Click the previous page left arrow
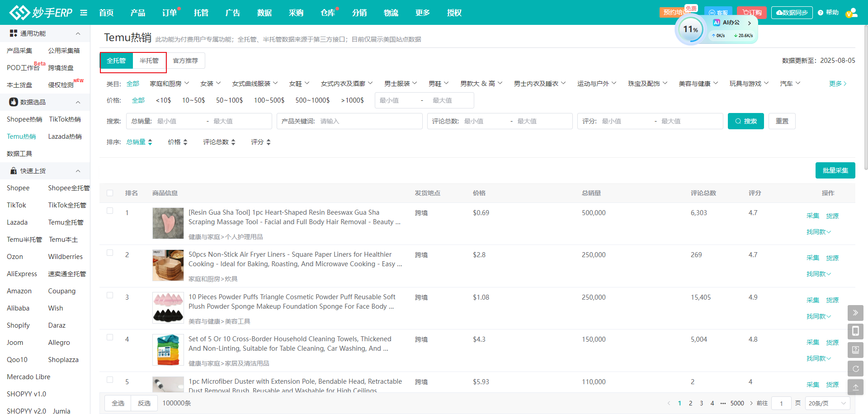Screen dimensions: 868x414 [669, 403]
